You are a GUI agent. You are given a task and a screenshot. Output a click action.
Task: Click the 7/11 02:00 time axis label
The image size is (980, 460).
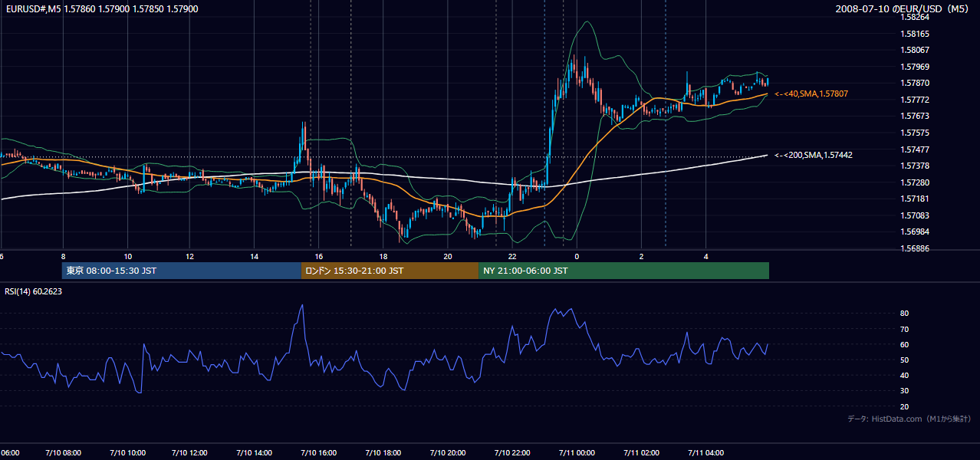click(x=642, y=452)
